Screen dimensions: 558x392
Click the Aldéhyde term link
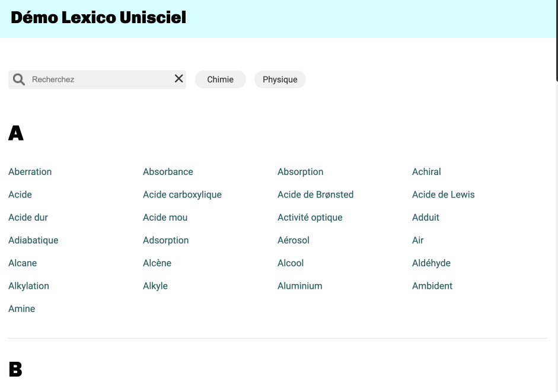(x=431, y=263)
